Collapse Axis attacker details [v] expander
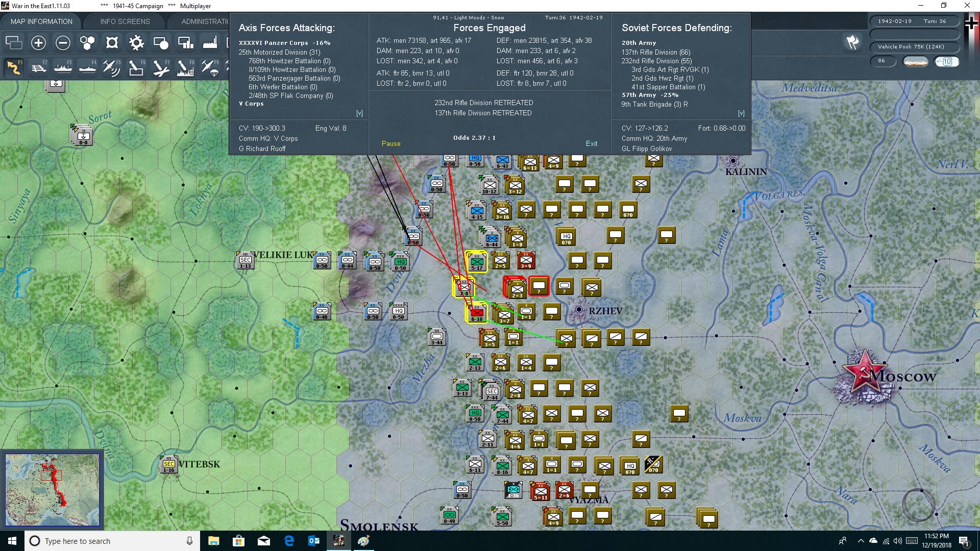 coord(359,113)
